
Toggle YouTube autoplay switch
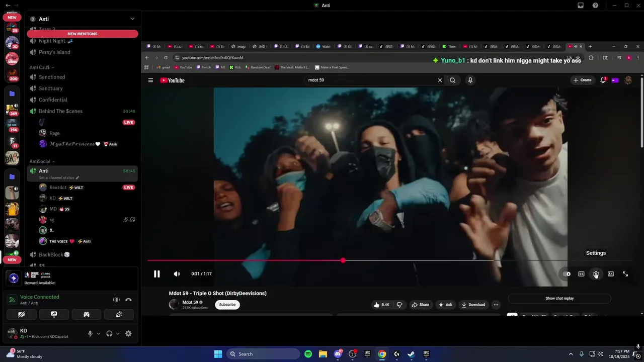click(x=567, y=274)
